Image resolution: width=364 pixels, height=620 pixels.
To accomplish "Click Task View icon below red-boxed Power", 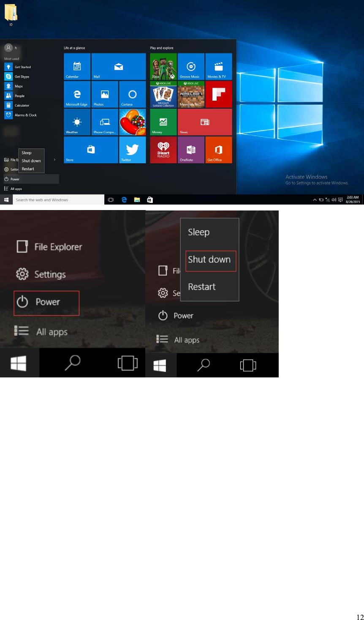I will coord(128,363).
